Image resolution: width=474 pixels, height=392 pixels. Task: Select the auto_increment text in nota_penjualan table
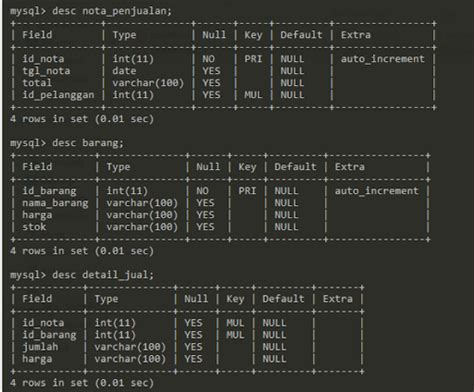[x=382, y=59]
